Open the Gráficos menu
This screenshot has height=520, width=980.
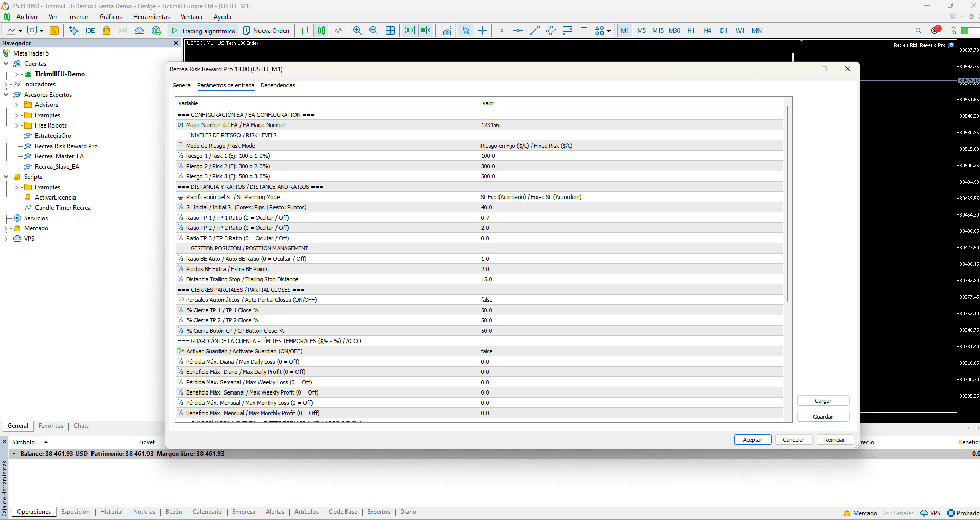(110, 17)
